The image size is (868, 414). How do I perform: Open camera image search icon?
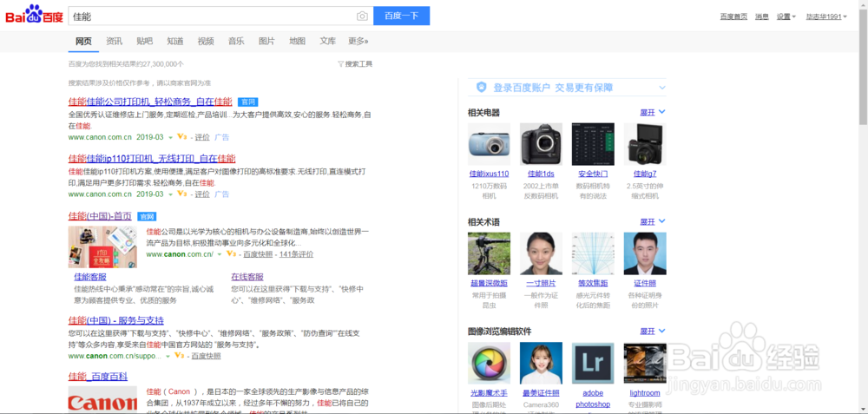362,16
